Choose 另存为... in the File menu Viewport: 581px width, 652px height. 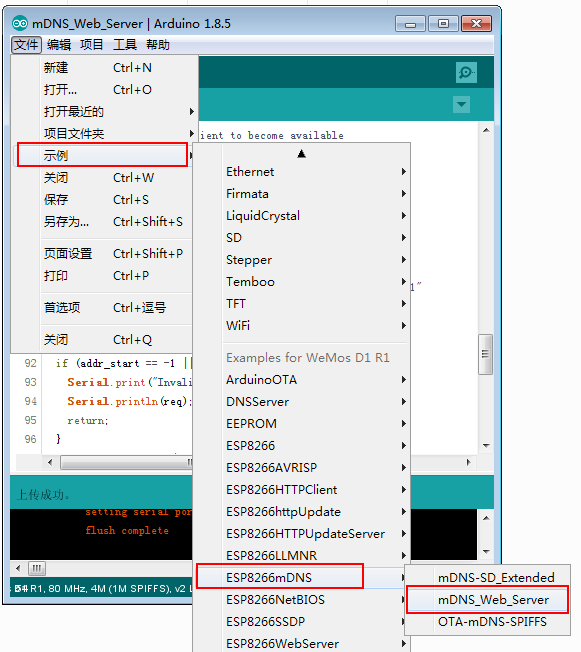[104, 222]
